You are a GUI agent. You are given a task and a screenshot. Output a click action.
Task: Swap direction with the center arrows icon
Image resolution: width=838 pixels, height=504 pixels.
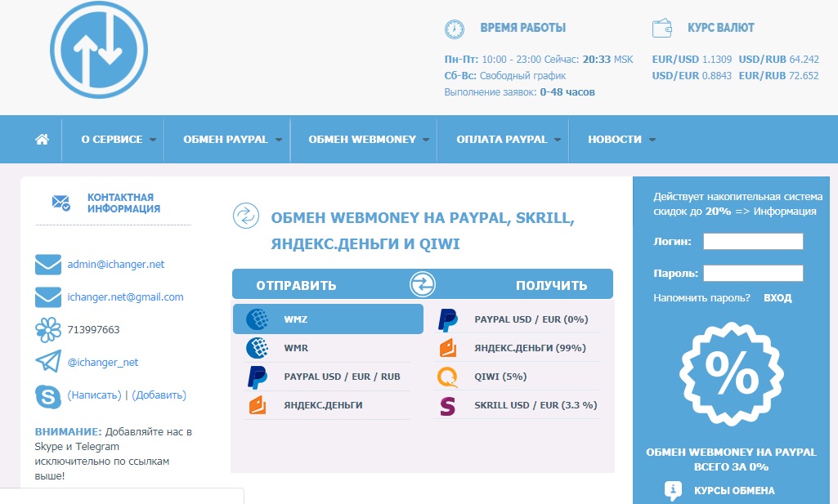422,284
